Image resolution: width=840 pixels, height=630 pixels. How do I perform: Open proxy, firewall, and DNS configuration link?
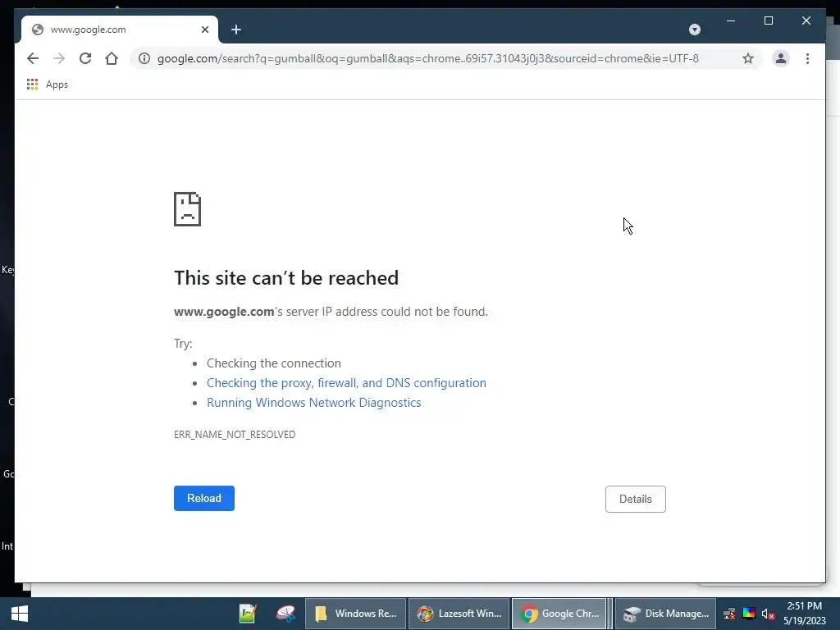tap(346, 383)
